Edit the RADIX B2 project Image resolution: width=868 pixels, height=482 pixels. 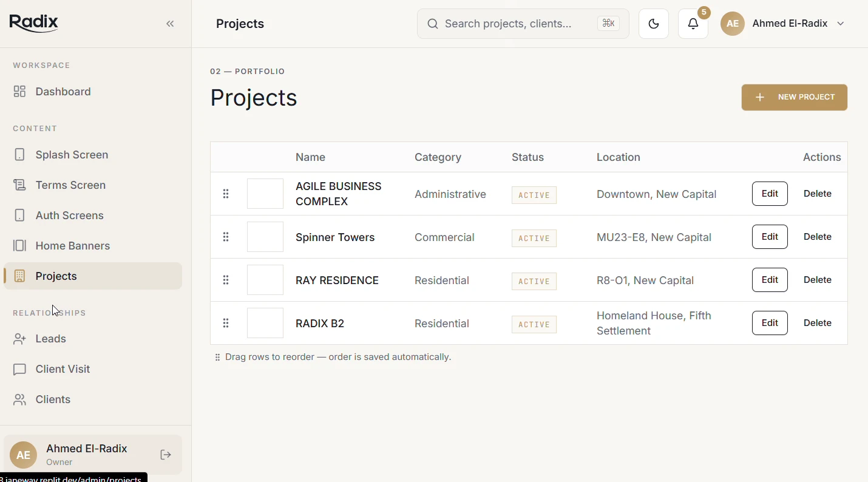(x=770, y=323)
